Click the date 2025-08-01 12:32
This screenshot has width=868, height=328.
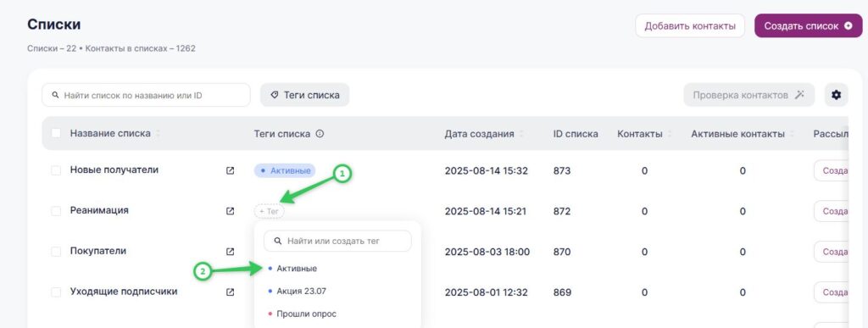click(x=486, y=292)
